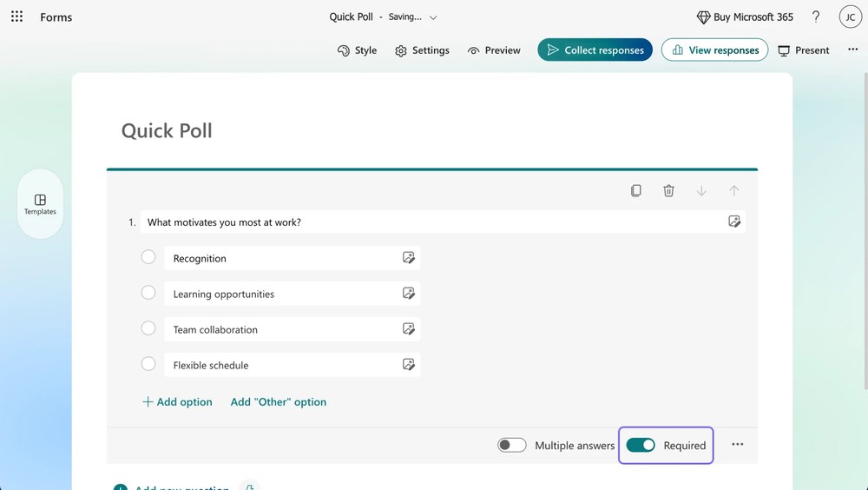The width and height of the screenshot is (868, 490).
Task: Open the Style menu
Action: [x=357, y=50]
